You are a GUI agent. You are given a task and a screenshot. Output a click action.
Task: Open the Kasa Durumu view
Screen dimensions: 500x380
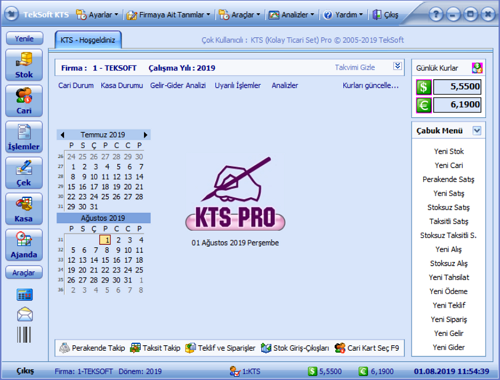point(122,86)
